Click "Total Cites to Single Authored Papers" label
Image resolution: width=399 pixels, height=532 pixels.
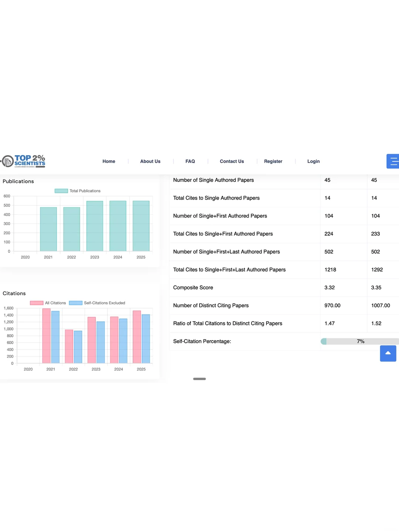coord(216,198)
